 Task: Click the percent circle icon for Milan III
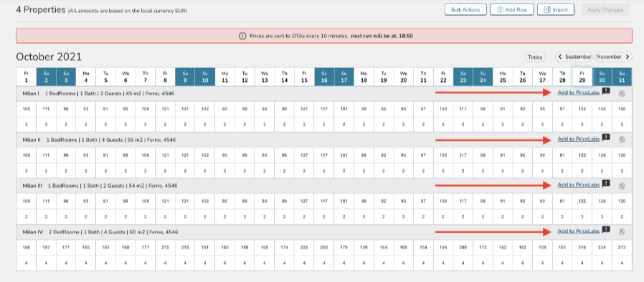tap(622, 186)
